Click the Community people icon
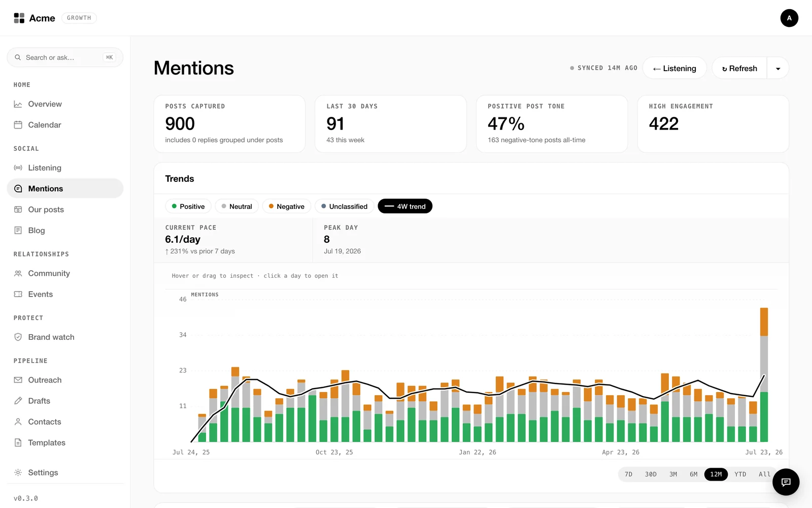 pyautogui.click(x=18, y=273)
